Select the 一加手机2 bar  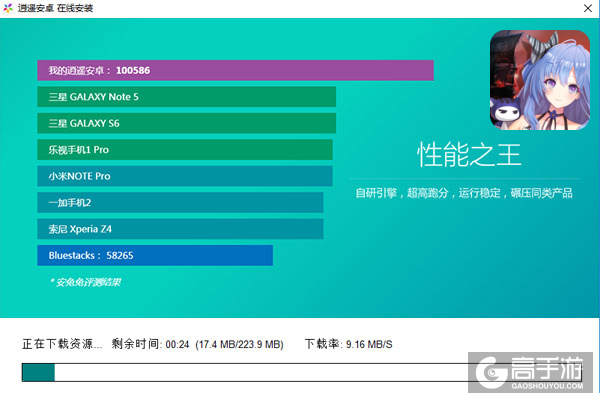[x=180, y=202]
